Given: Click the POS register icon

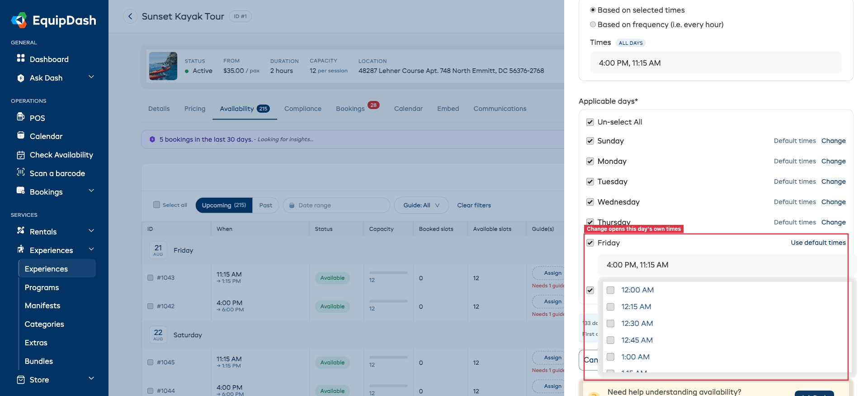Looking at the screenshot, I should (21, 117).
